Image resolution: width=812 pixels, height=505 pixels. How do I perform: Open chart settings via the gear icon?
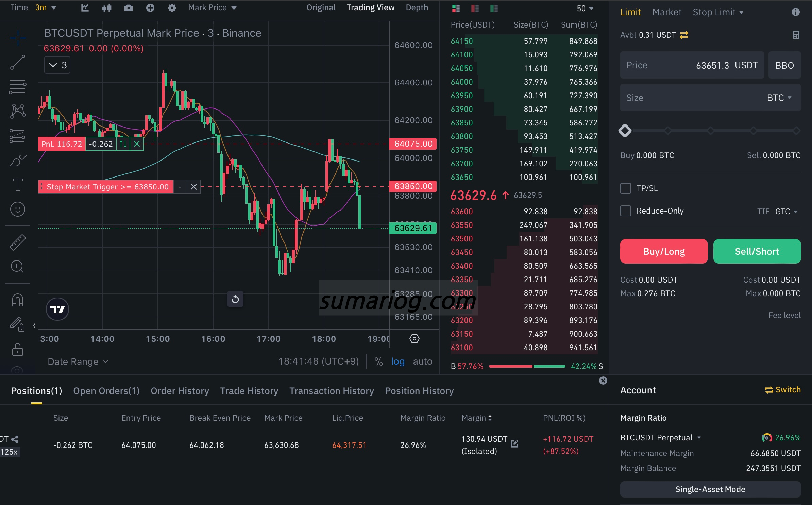172,7
